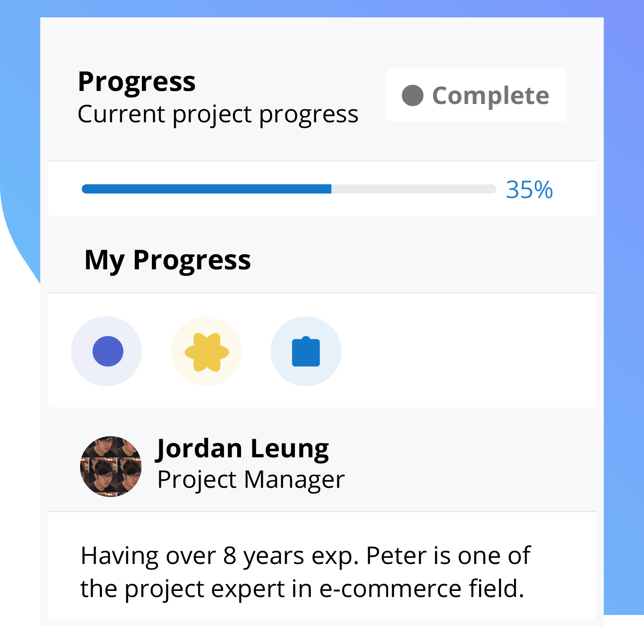Select the 'Current project progress' subtitle
The image size is (644, 644).
click(218, 114)
